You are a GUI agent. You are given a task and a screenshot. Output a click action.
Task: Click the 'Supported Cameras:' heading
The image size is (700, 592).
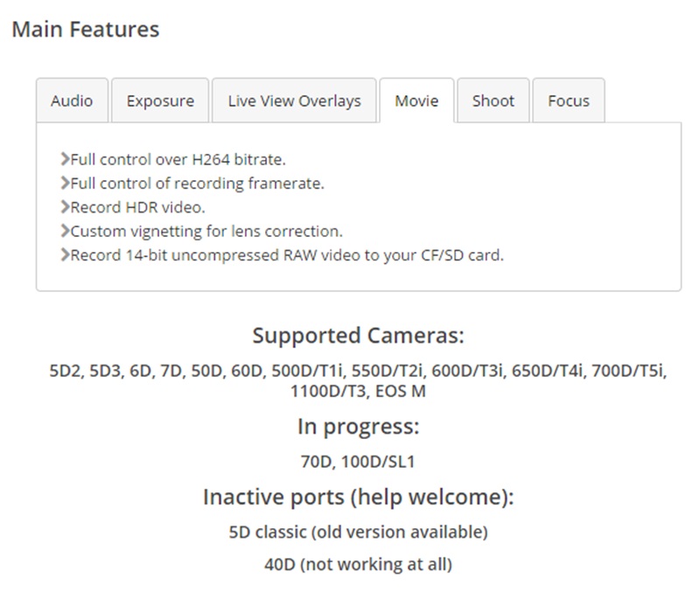[x=358, y=335]
